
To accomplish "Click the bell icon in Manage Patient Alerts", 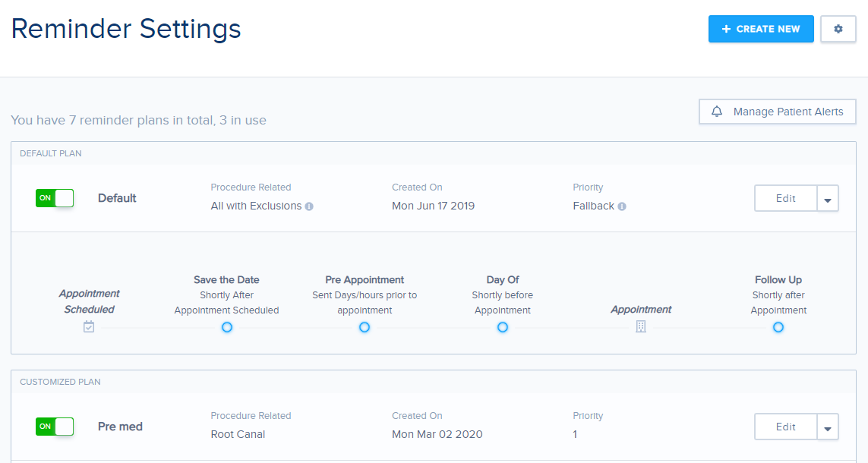I will 716,112.
